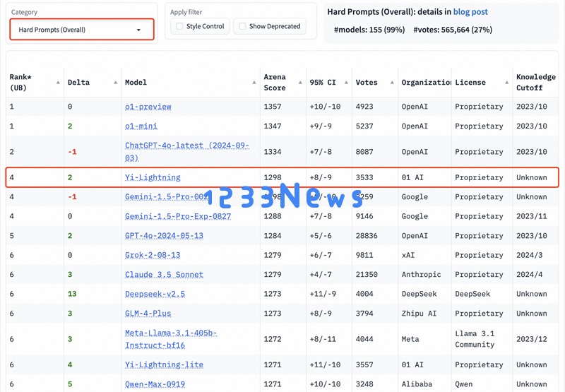Sort by the 95% CI column arrow
The width and height of the screenshot is (565, 392).
pos(346,83)
